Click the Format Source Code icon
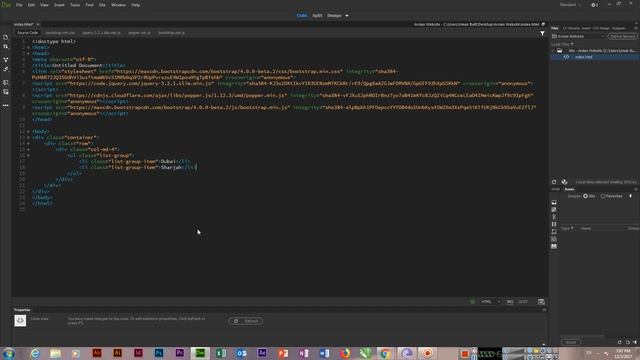The height and width of the screenshot is (360, 640). [x=6, y=69]
